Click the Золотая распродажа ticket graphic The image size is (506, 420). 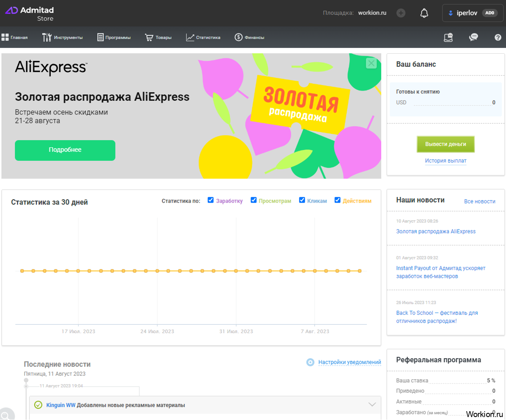click(300, 104)
